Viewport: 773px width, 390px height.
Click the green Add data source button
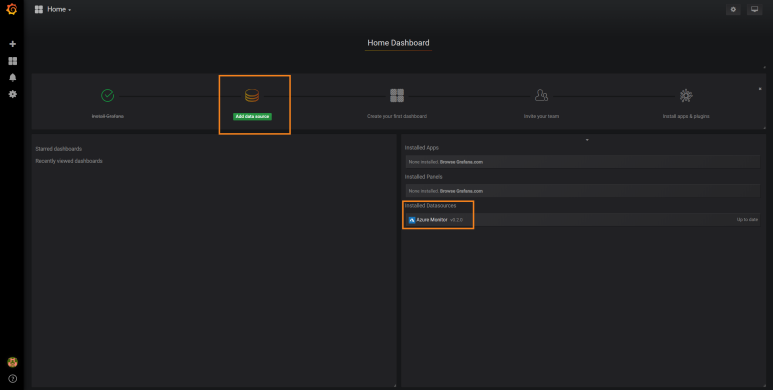pos(252,116)
